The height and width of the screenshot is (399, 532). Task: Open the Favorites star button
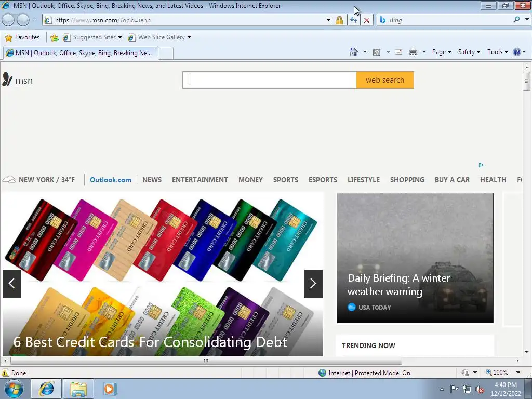point(22,37)
